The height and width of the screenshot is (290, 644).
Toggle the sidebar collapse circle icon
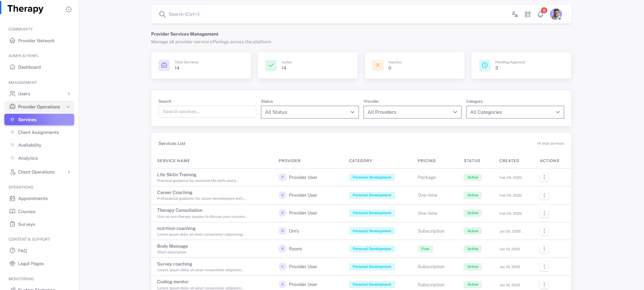click(68, 9)
